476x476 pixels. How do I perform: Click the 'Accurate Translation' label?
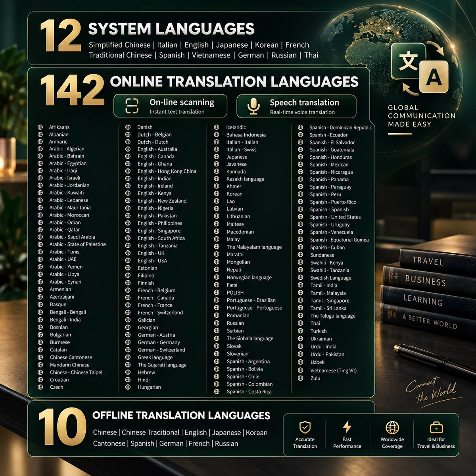[305, 443]
